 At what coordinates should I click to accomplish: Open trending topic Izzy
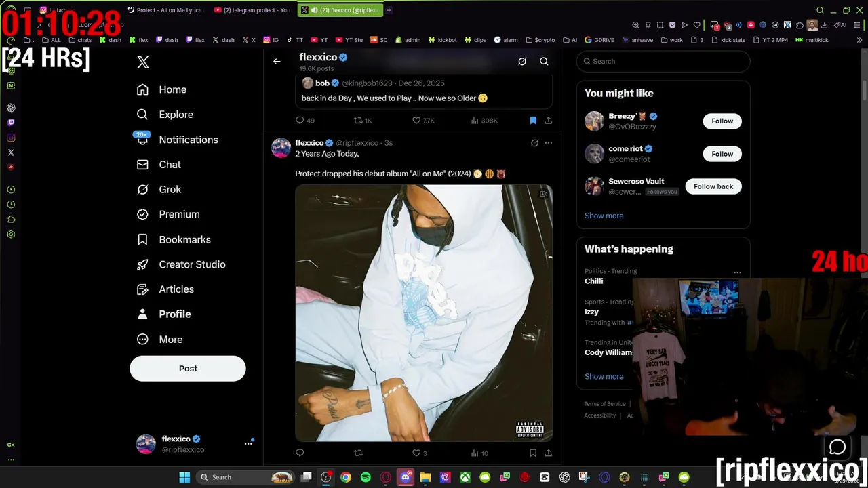click(592, 312)
